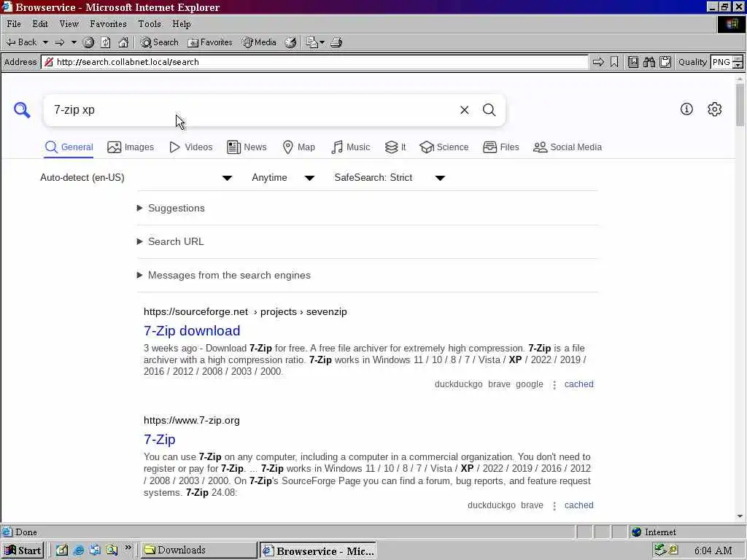Open the Auto-detect (en-US) language dropdown
747x560 pixels.
[136, 178]
